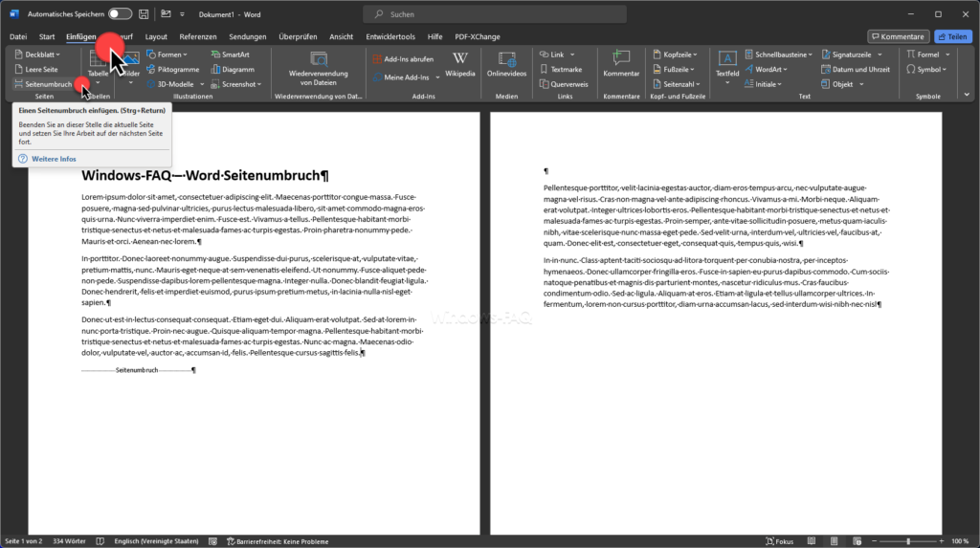The width and height of the screenshot is (980, 548).
Task: Open the Deckblatt dropdown
Action: coord(37,55)
